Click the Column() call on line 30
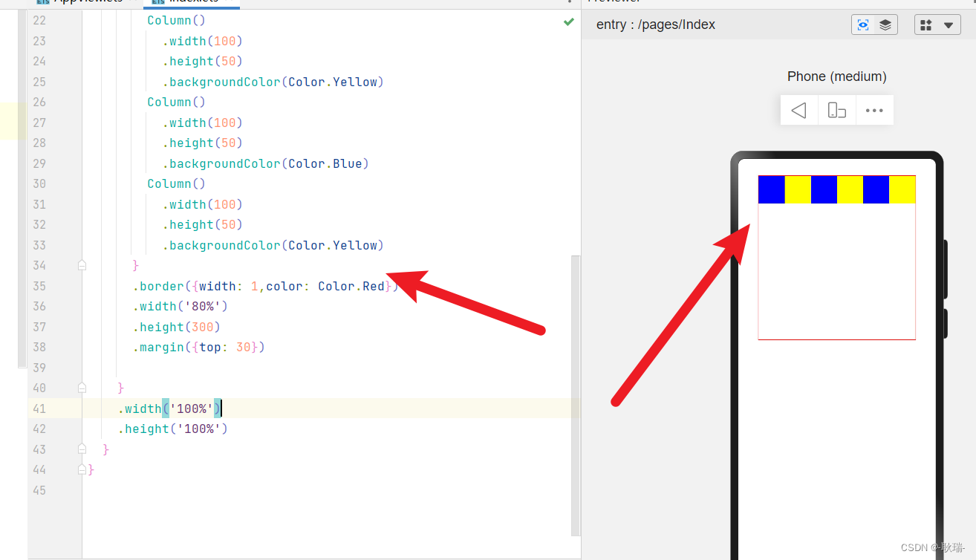Screen dimensions: 976x560 point(177,183)
